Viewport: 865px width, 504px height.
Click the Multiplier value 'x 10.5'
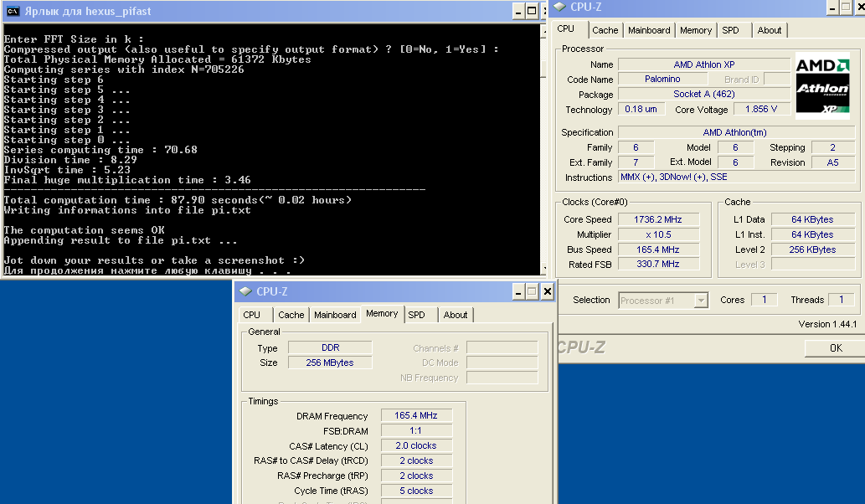coord(658,234)
